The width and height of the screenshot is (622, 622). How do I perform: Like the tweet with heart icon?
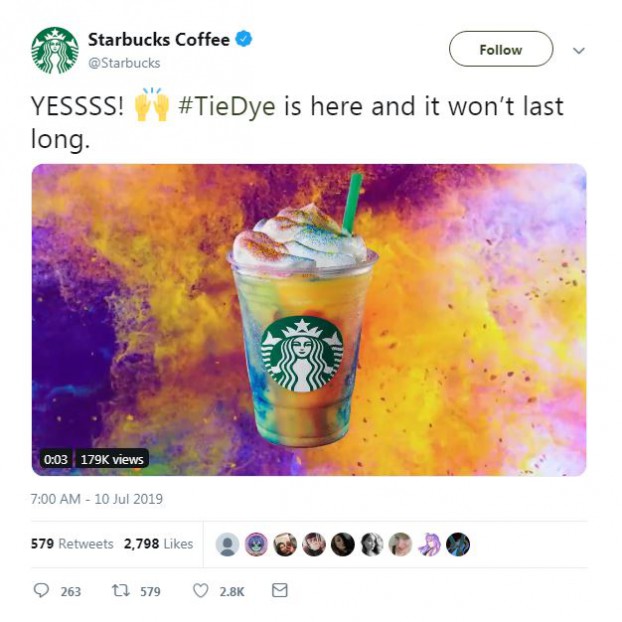[x=201, y=591]
